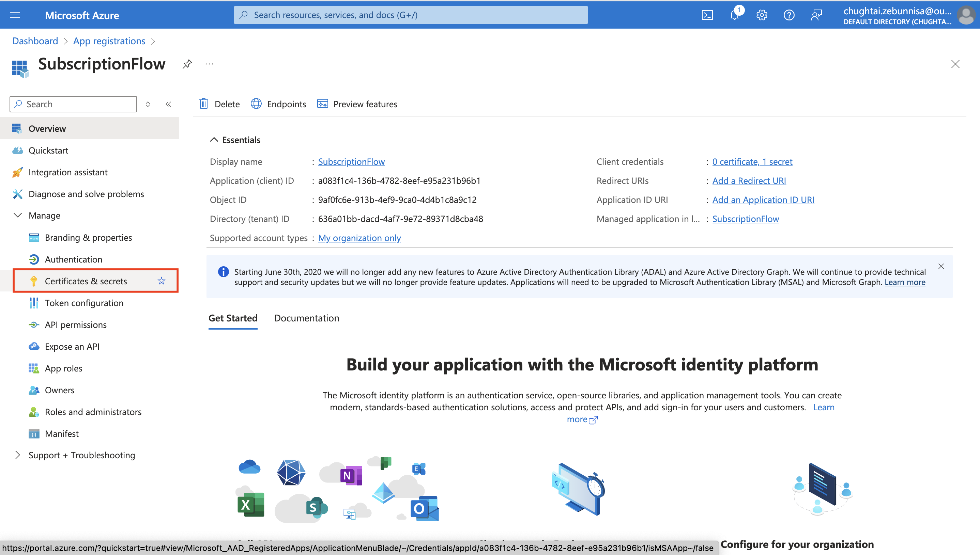The image size is (980, 555).
Task: Open 0 certificate, 1 secret link
Action: [752, 161]
